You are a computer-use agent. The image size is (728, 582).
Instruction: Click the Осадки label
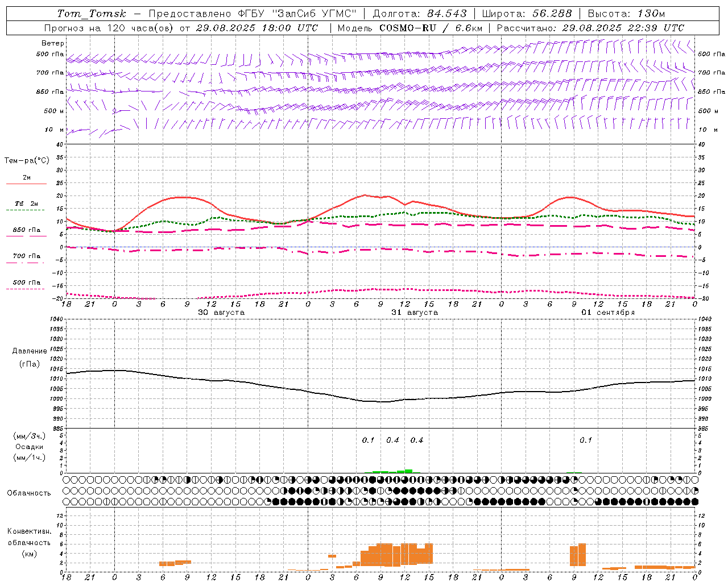[x=29, y=447]
